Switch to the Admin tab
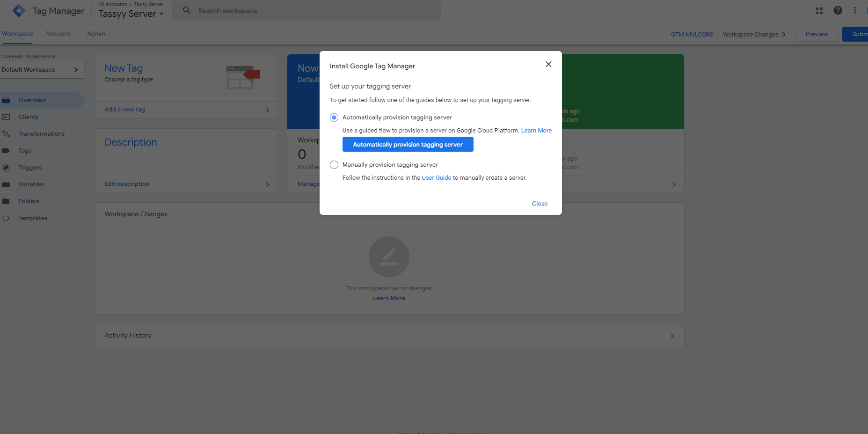868x434 pixels. click(x=96, y=34)
